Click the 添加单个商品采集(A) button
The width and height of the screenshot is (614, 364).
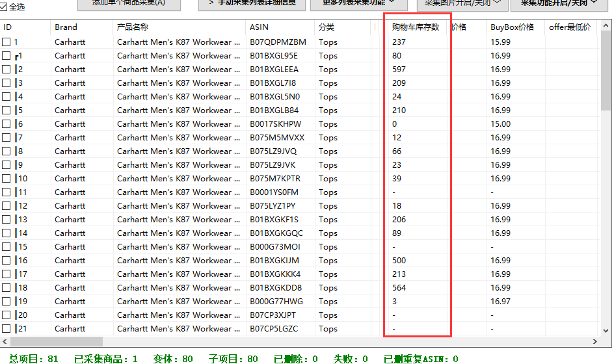[x=129, y=3]
